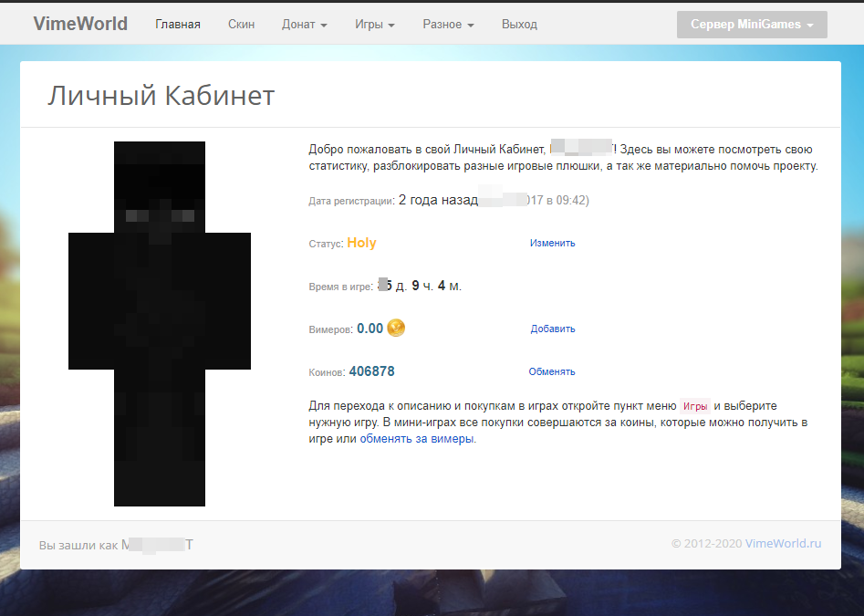
Task: Click the Личный Кабинет heading
Action: [x=161, y=96]
